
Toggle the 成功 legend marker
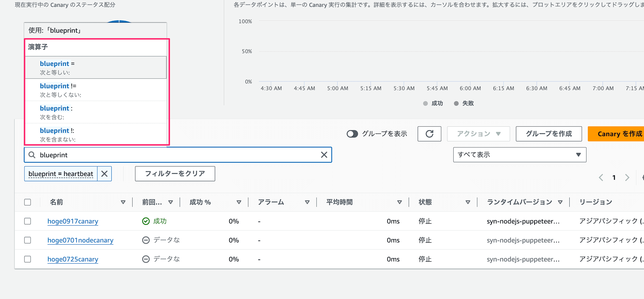(x=425, y=103)
